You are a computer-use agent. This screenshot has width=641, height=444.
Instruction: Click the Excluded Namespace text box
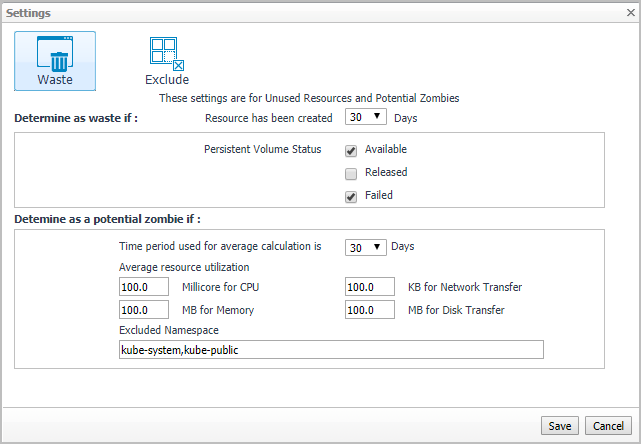pyautogui.click(x=330, y=349)
